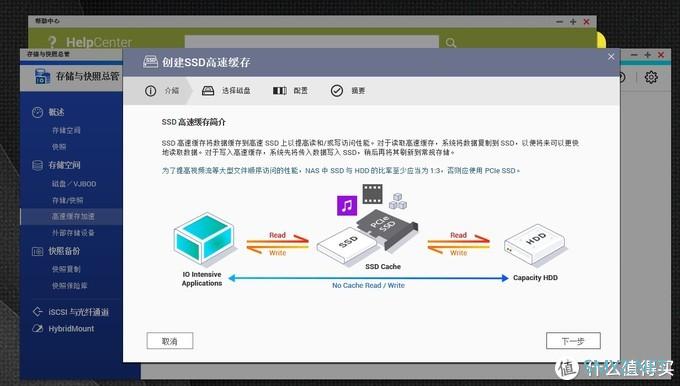Open 磁盘 / VJBOD in sidebar
Screen dimensions: 680x386
tap(74, 184)
